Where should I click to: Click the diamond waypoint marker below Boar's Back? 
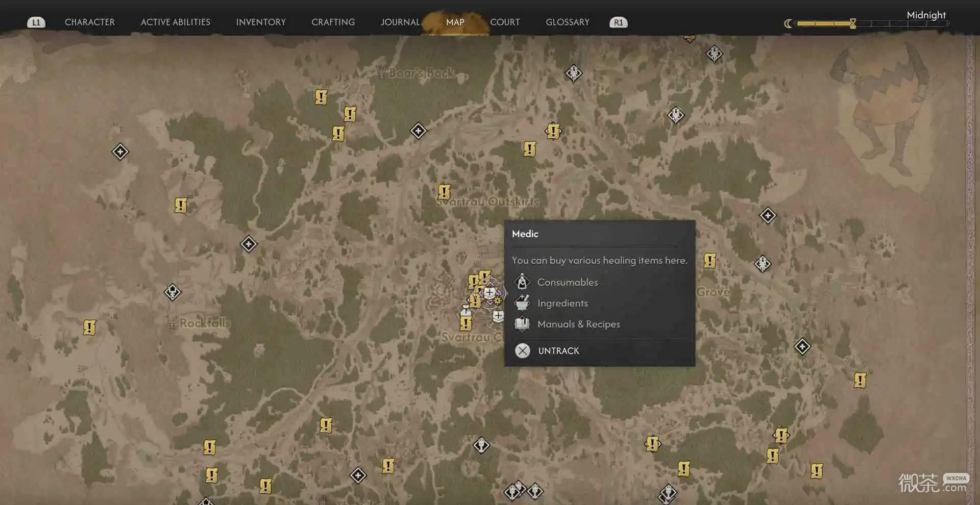coord(419,131)
